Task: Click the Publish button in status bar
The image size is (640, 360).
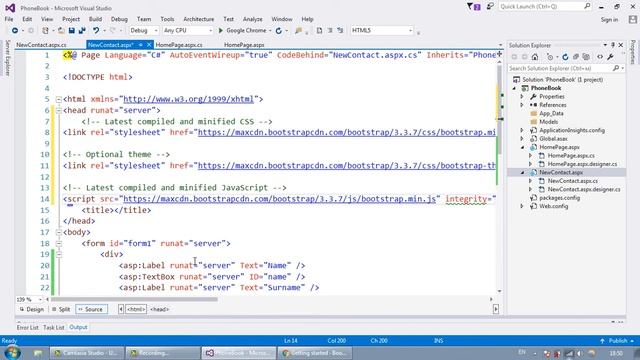Action: click(x=617, y=341)
